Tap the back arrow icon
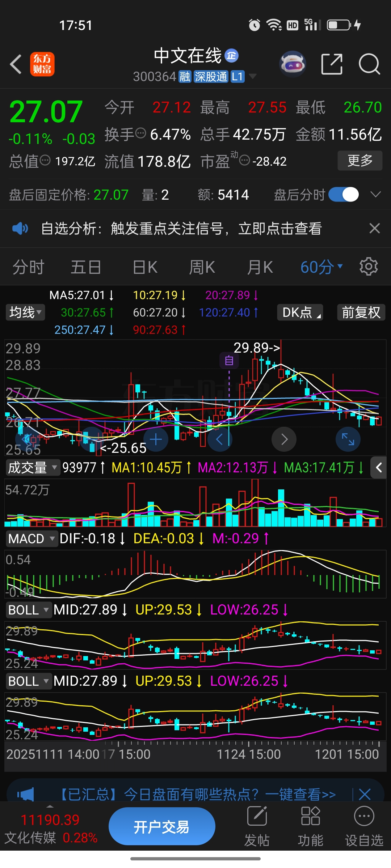391x868 pixels. [16, 64]
